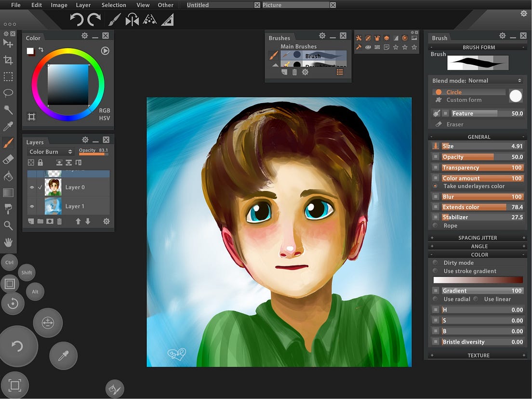Open the Color Burn layer blend dropdown
Viewport: 532px width, 399px height.
(50, 152)
